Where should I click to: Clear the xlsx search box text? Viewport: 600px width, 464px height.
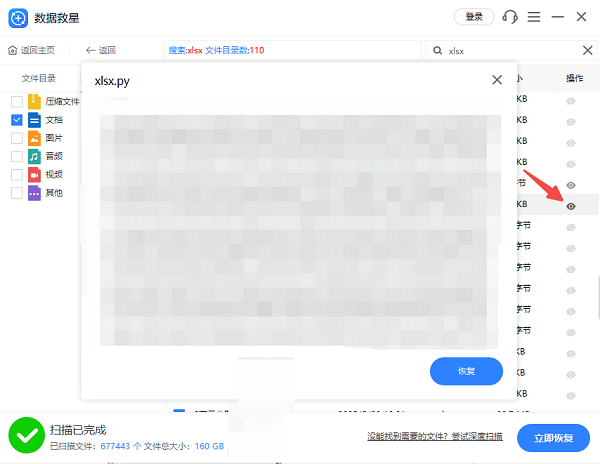pyautogui.click(x=587, y=50)
